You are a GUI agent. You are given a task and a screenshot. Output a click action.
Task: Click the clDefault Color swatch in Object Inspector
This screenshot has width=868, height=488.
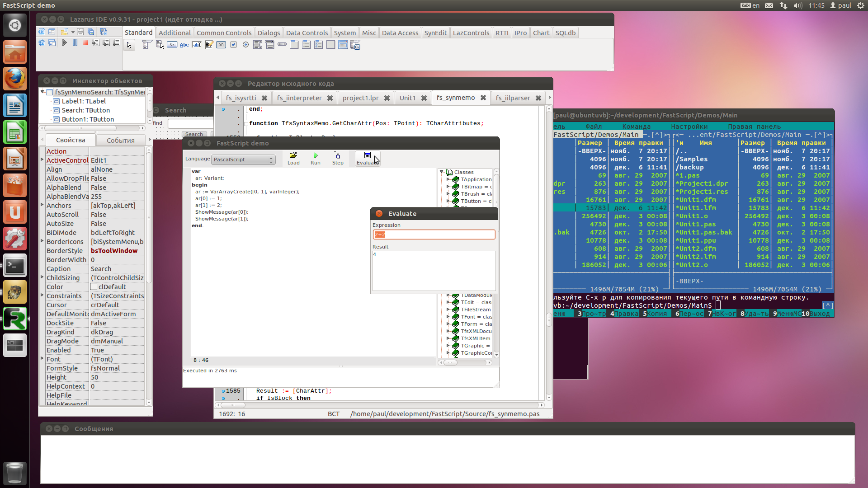94,286
